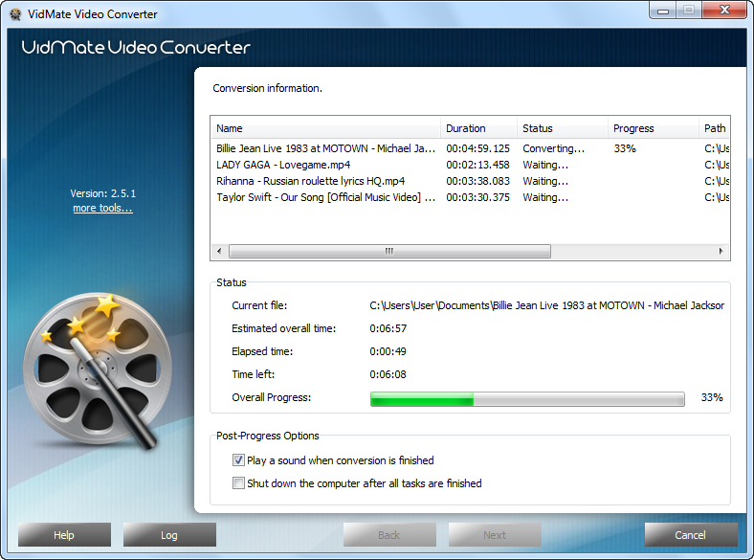
Task: Open the Log button
Action: coord(169,535)
